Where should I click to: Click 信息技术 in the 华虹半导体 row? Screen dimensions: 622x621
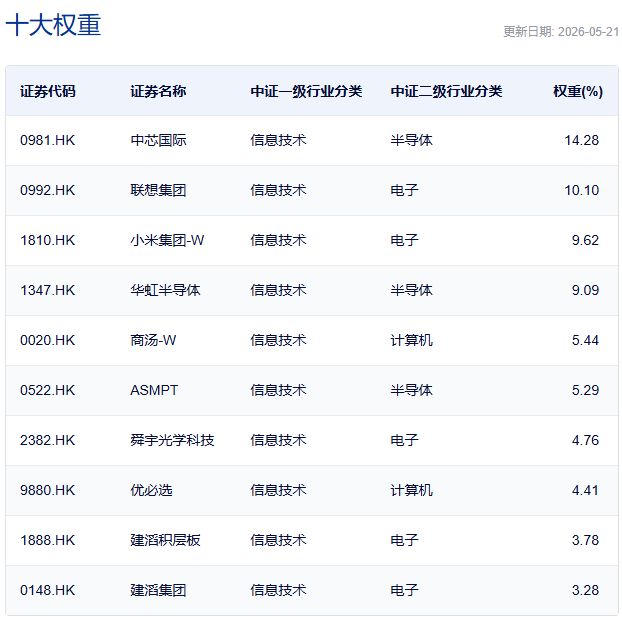[278, 290]
